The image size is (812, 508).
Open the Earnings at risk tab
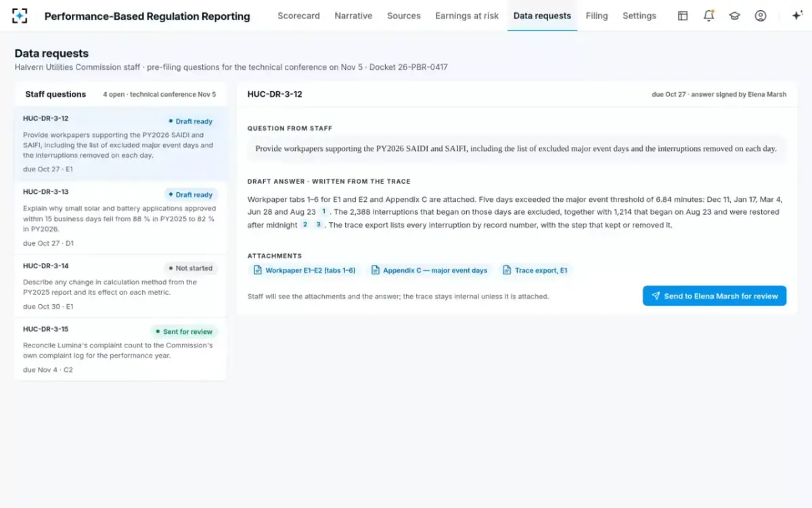[x=467, y=16]
